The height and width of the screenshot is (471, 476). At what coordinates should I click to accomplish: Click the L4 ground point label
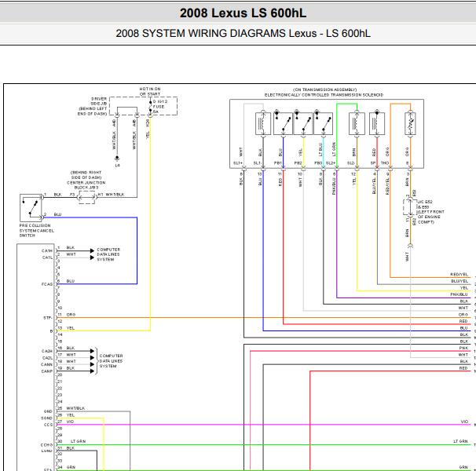(x=118, y=166)
